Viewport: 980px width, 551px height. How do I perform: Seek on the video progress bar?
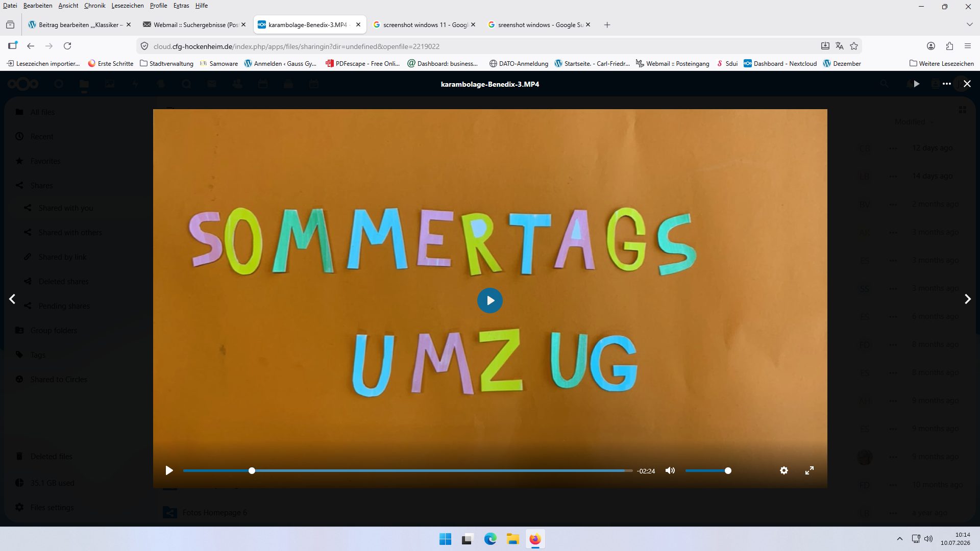[407, 470]
